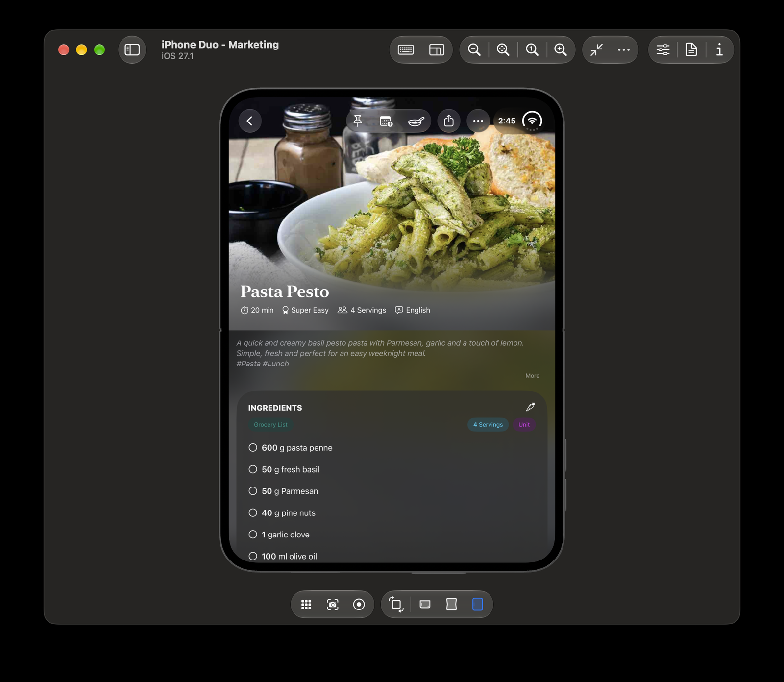Click the zoom-to-fit magnifier icon
Screen dimensions: 784x682
point(503,49)
